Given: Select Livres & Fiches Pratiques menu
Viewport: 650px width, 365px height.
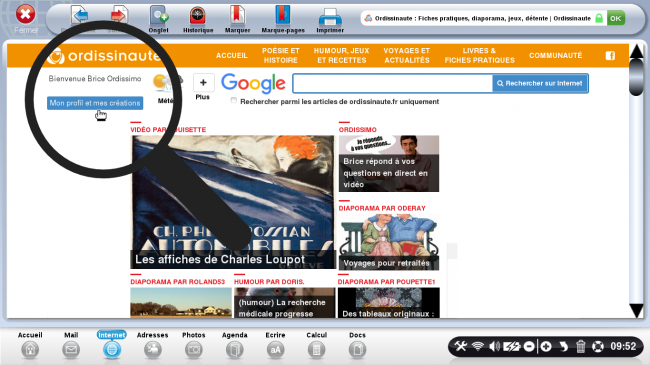Looking at the screenshot, I should pyautogui.click(x=479, y=55).
